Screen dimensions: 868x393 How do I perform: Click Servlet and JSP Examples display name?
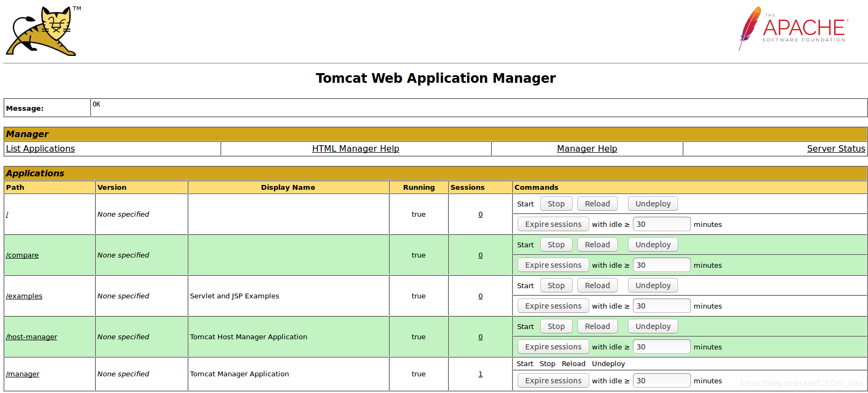(235, 296)
